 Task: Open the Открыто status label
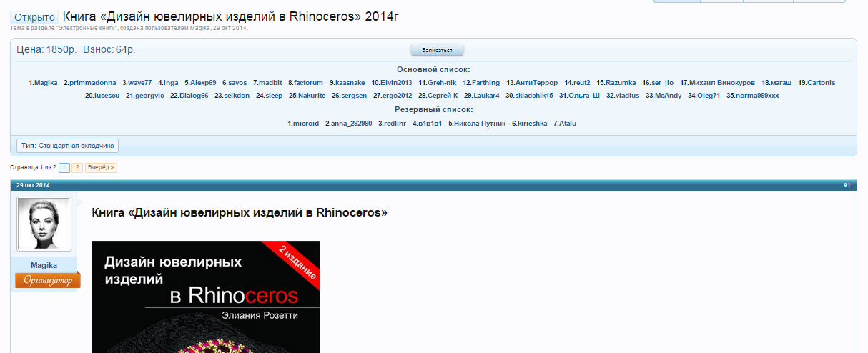(34, 17)
